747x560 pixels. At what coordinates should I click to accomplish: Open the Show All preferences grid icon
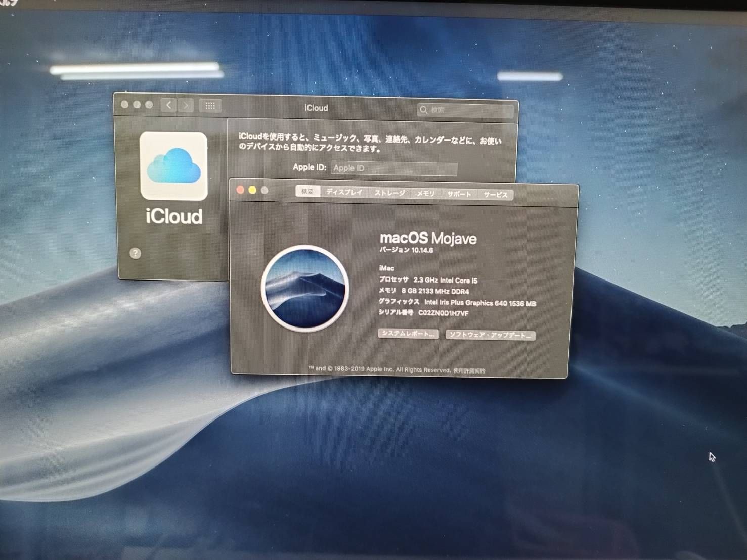point(211,106)
